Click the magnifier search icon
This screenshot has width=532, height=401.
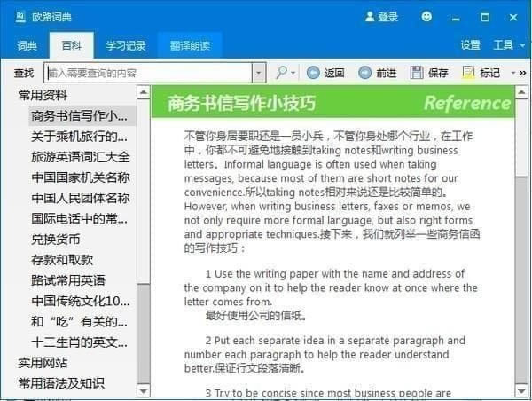tap(281, 73)
